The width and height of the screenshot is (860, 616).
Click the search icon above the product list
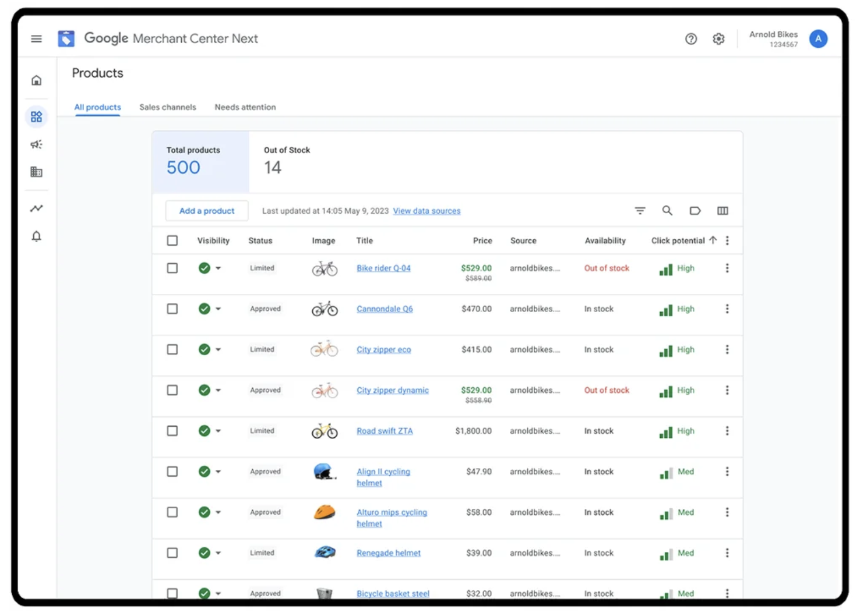[x=667, y=210]
